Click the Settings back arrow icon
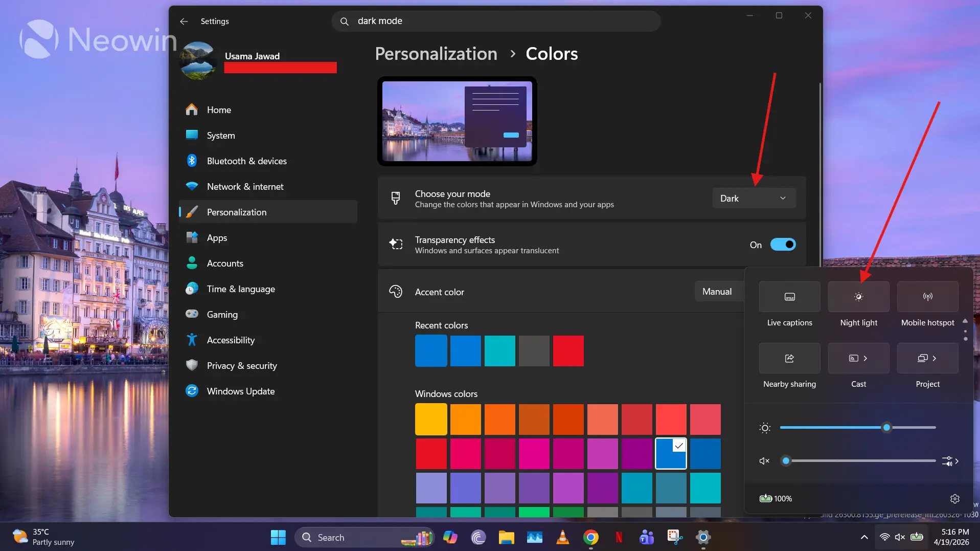Image resolution: width=980 pixels, height=551 pixels. (184, 21)
